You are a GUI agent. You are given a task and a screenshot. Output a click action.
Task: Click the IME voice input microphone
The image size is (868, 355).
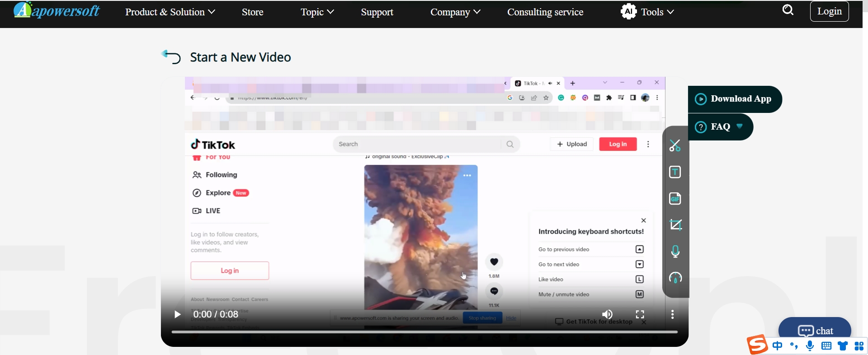810,346
